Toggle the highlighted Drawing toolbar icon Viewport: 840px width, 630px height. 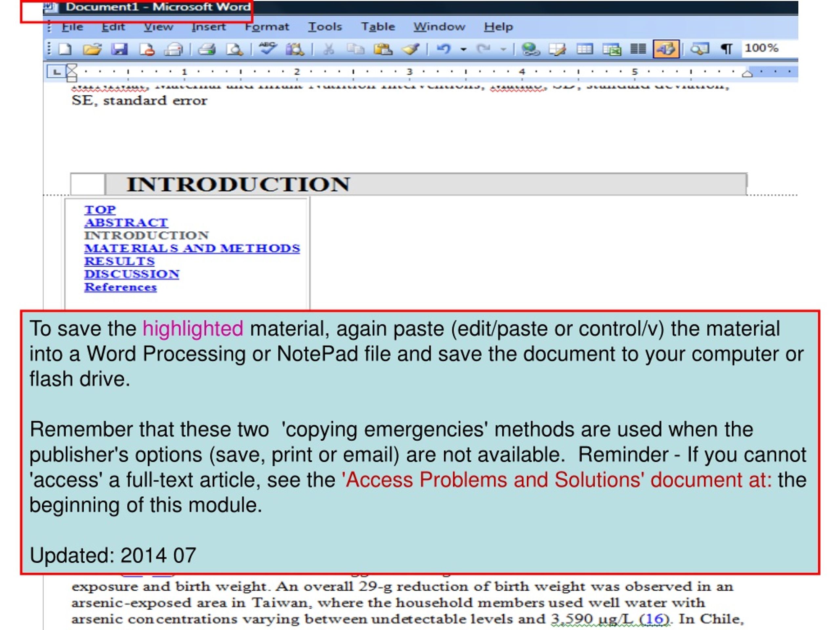(x=666, y=49)
